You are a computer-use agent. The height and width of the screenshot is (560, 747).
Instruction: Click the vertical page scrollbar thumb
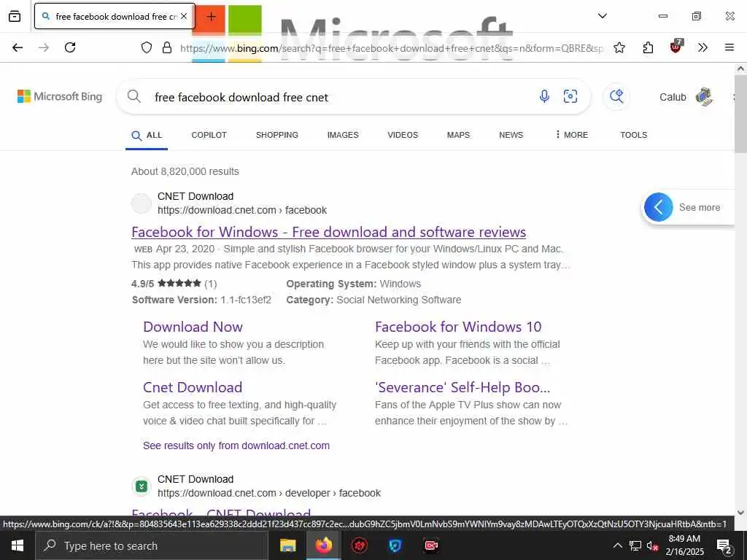pos(741,114)
